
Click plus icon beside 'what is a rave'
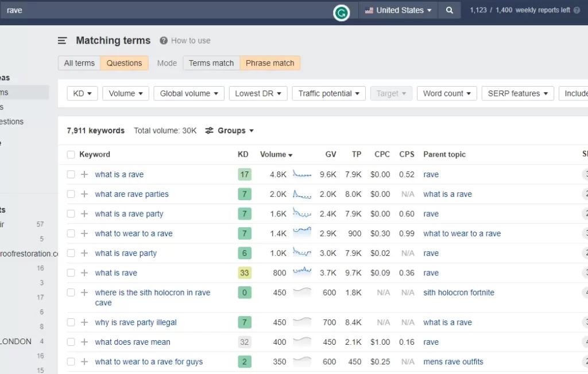[84, 174]
